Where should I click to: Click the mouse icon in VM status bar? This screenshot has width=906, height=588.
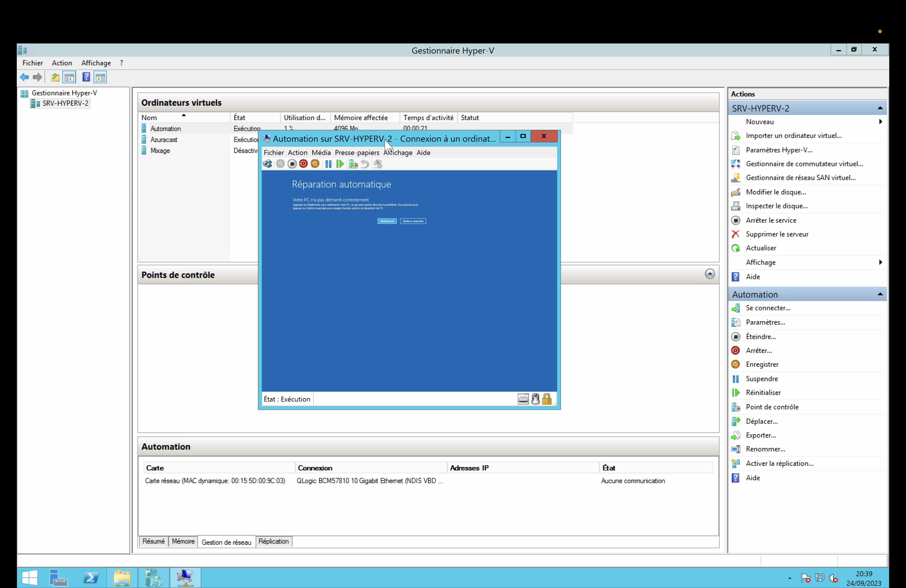click(535, 399)
